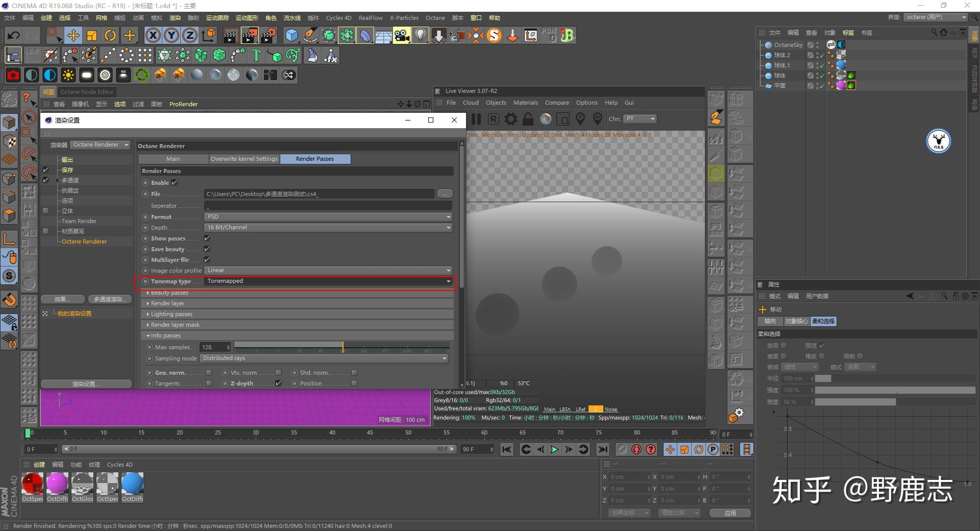Click the File path browse button

tap(445, 194)
